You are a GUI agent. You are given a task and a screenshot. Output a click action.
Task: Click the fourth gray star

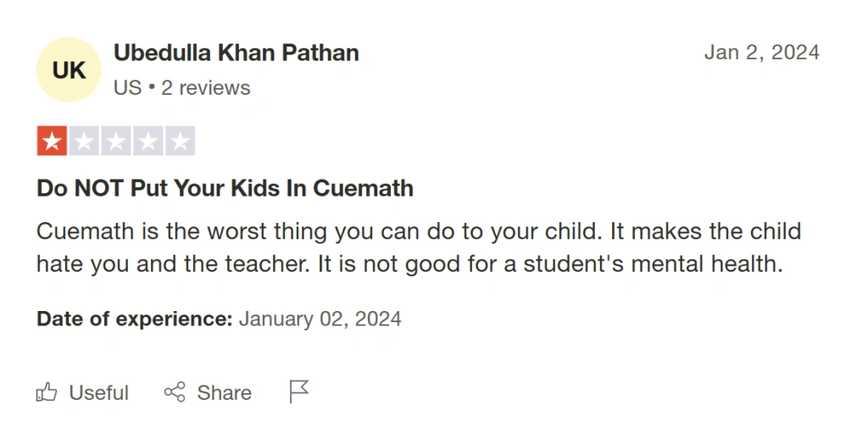148,141
